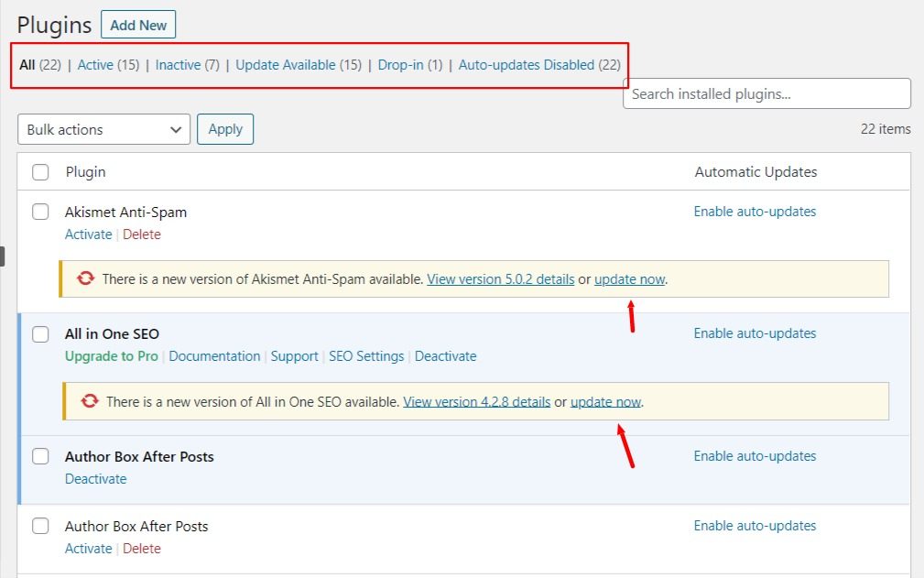Click the 22 items count text
Screen dimensions: 924x578
coord(886,129)
